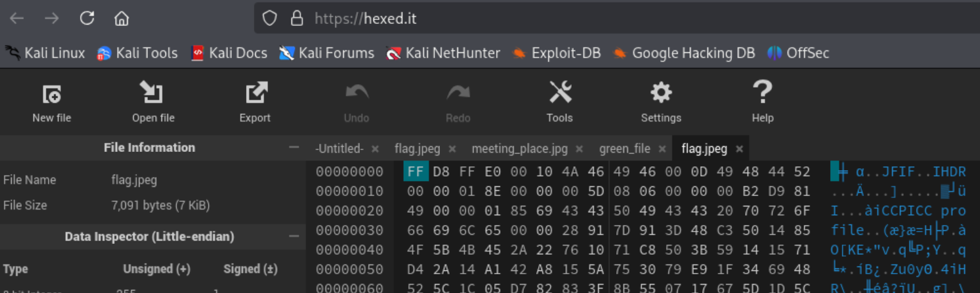Click the browser Back arrow

click(17, 19)
